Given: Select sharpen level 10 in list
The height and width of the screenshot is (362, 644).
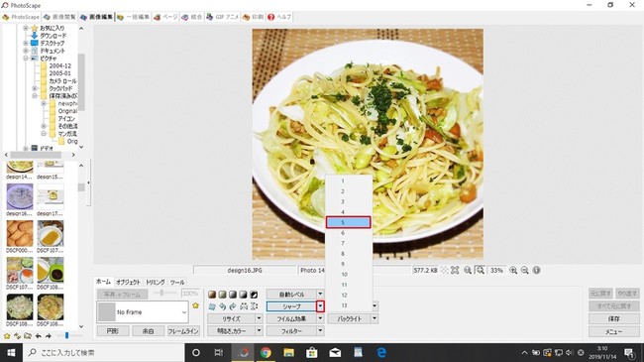Looking at the screenshot, I should coord(349,275).
